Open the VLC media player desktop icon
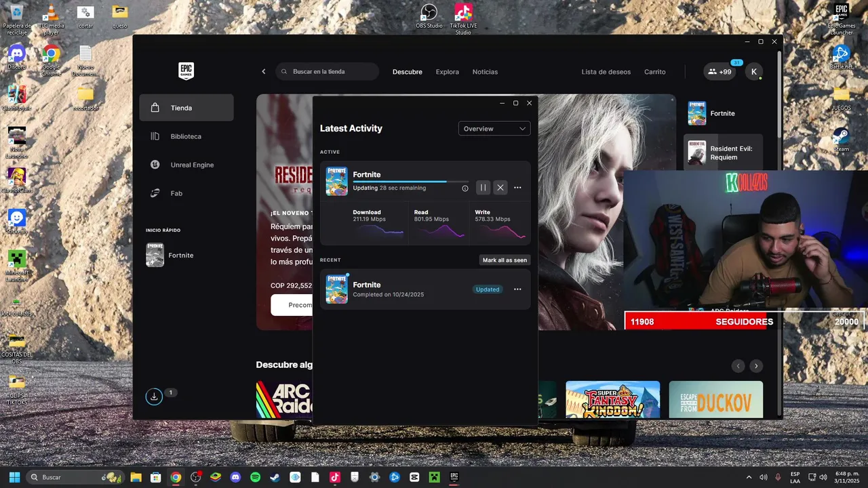Viewport: 868px width, 488px height. click(51, 20)
